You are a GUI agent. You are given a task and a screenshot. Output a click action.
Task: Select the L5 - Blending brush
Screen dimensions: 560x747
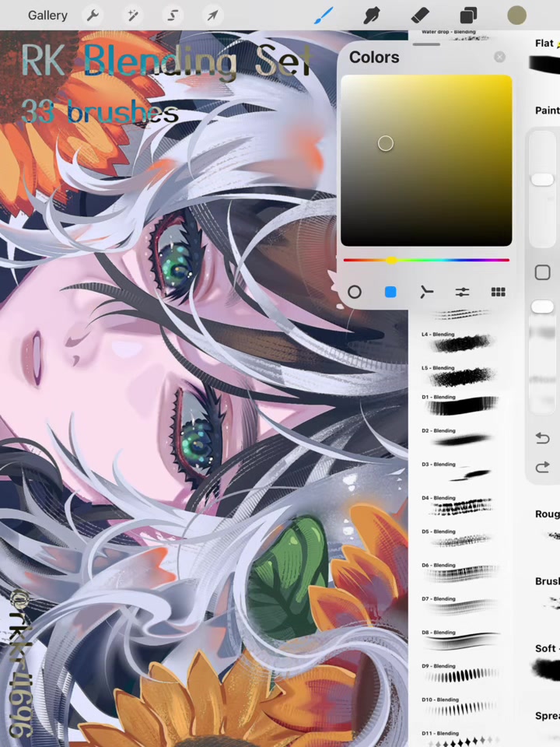point(459,376)
